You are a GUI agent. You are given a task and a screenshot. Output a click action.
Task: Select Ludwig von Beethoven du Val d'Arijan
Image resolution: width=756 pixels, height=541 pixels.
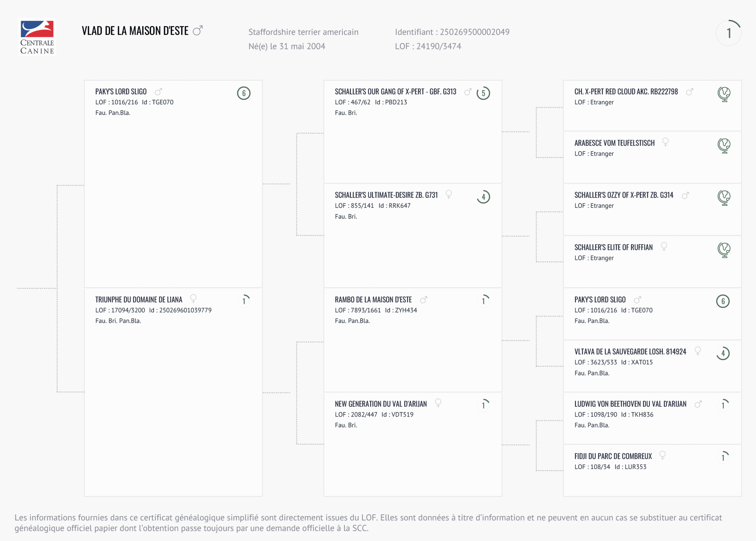coord(630,404)
